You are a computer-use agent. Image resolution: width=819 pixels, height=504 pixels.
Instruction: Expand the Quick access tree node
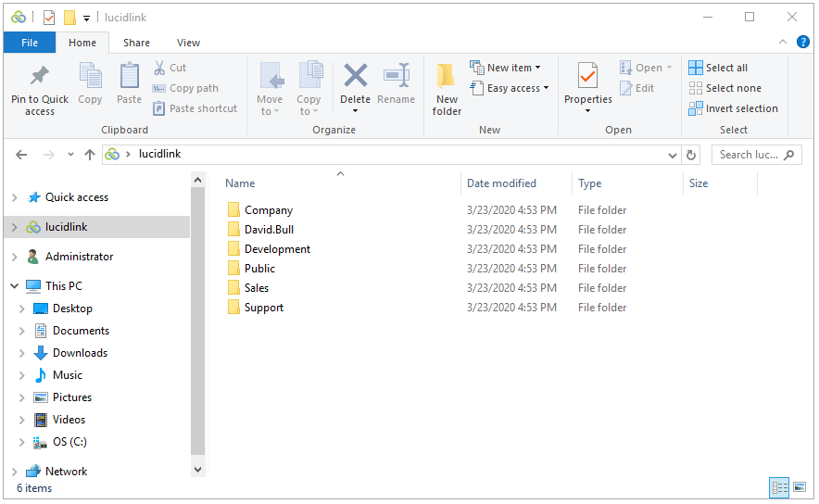[x=15, y=197]
